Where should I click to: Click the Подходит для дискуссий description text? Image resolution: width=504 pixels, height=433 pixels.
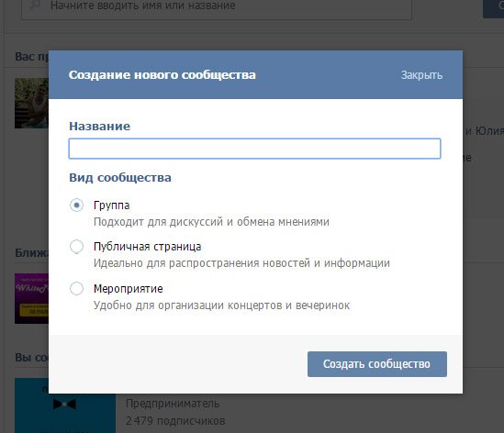(211, 222)
